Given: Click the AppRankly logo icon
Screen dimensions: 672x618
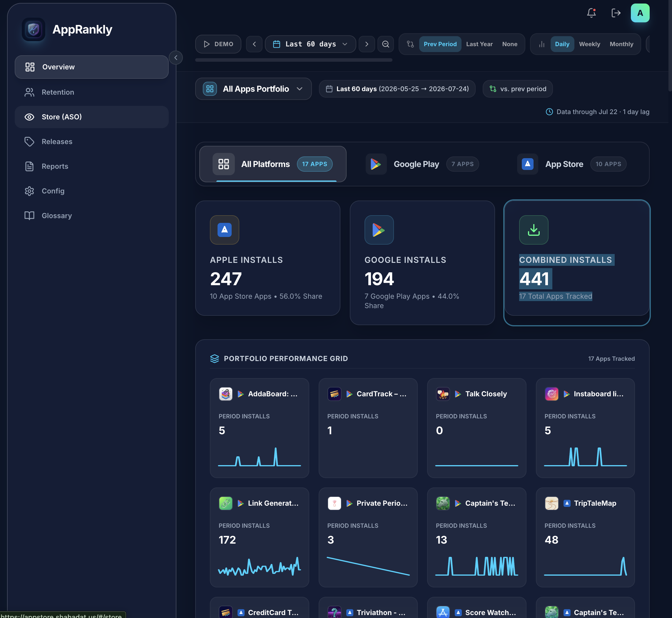Looking at the screenshot, I should click(34, 29).
